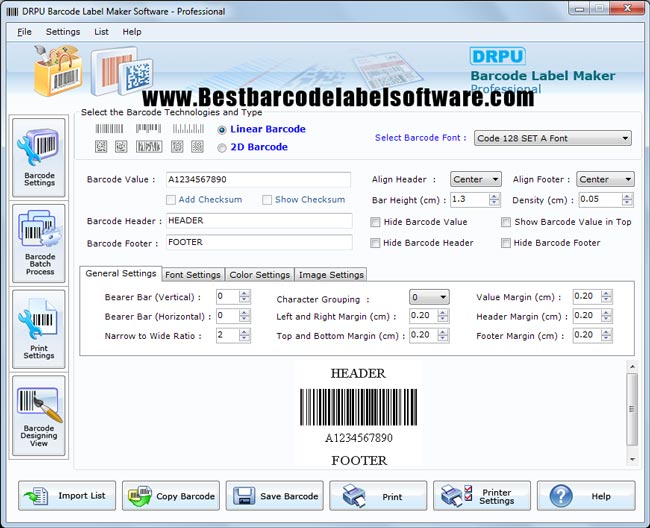Open Barcode Batch Process sidebar icon
This screenshot has height=528, width=650.
pyautogui.click(x=39, y=243)
